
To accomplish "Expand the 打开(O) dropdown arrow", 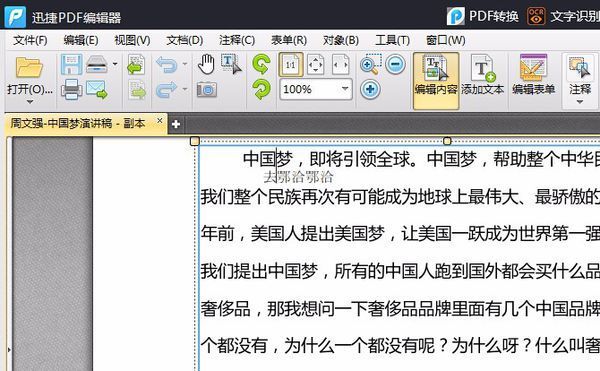I will (x=29, y=102).
